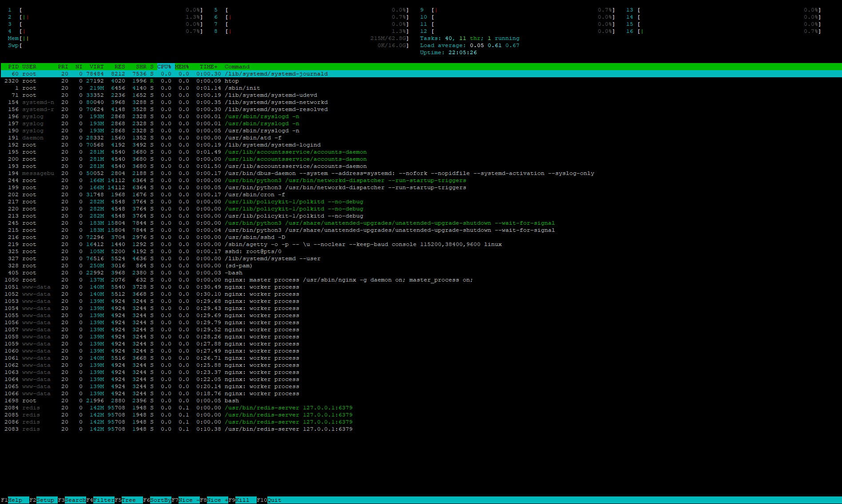
Task: Click the Uptime 22:05:26 readout
Action: click(x=449, y=52)
